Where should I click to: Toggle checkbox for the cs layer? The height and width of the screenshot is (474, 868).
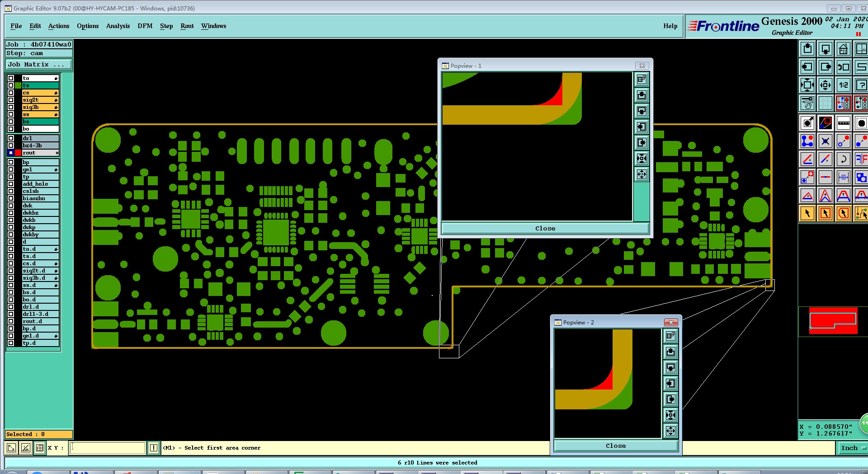coord(11,93)
